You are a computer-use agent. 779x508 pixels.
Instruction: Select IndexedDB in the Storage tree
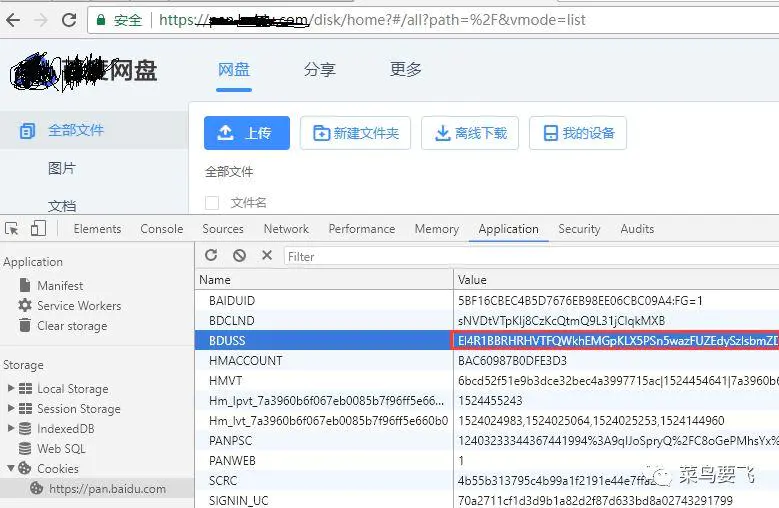[66, 429]
